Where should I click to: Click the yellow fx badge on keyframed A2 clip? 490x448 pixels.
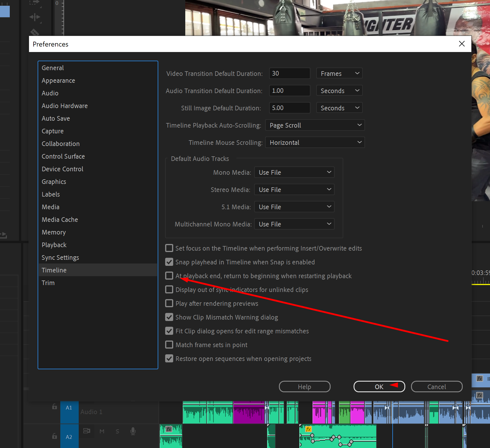click(308, 429)
